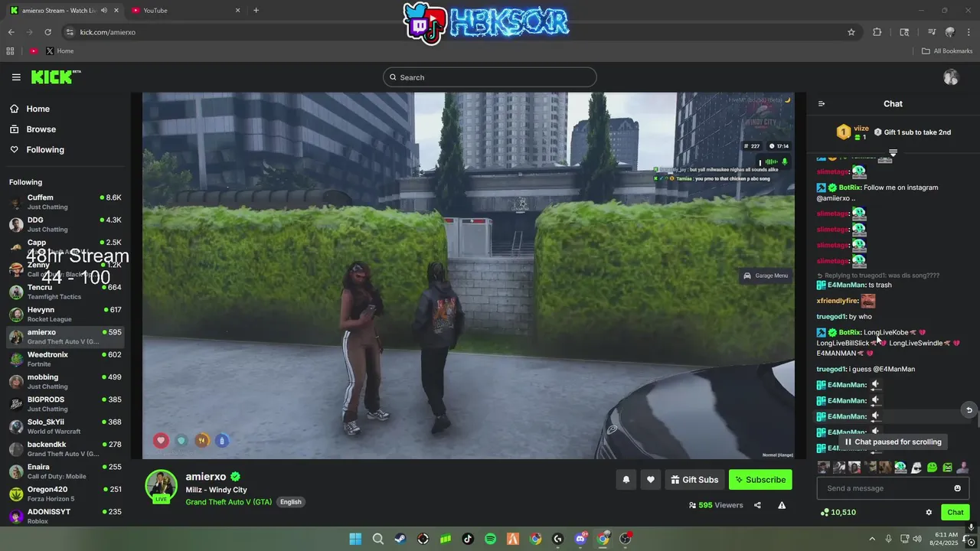
Task: Click the heart reaction on the video overlay
Action: tap(161, 440)
